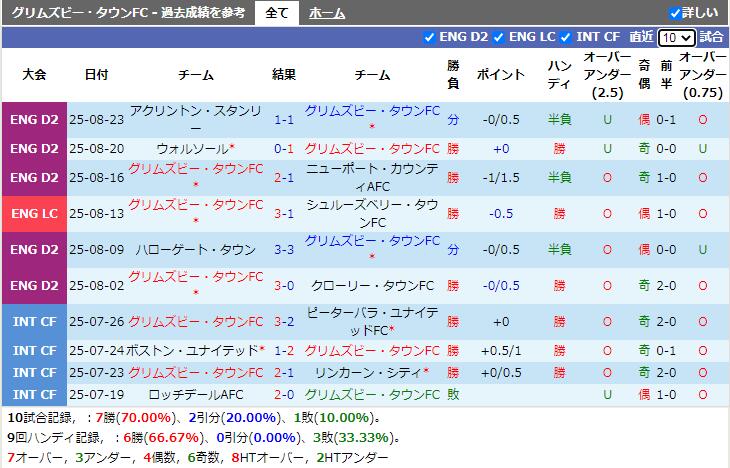Click INT CF cell for 25-07-26
The width and height of the screenshot is (730, 468).
[x=34, y=321]
